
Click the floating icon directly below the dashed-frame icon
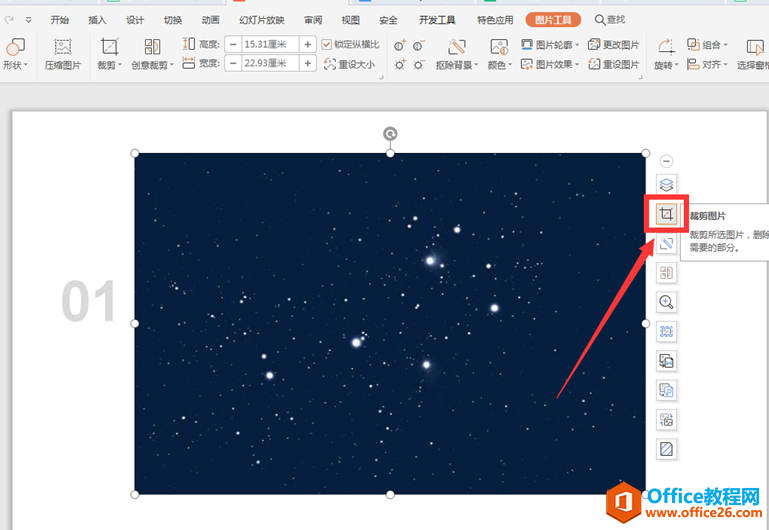[x=666, y=361]
